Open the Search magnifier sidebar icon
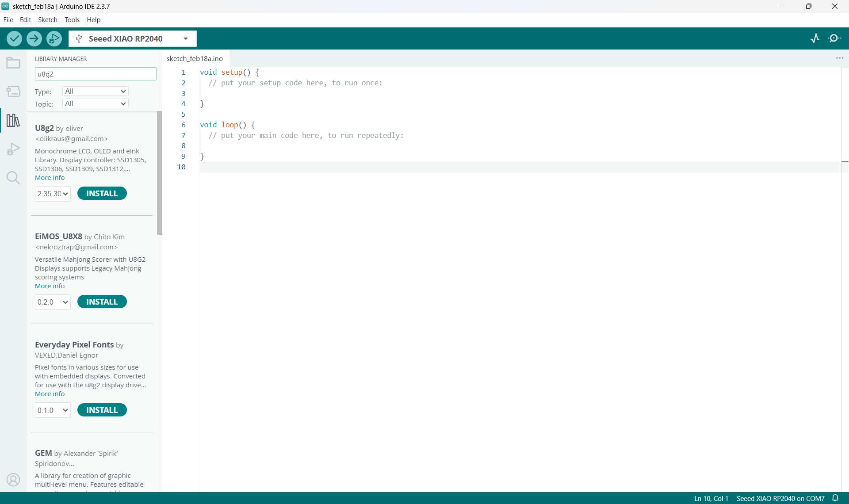This screenshot has width=849, height=504. pyautogui.click(x=13, y=178)
